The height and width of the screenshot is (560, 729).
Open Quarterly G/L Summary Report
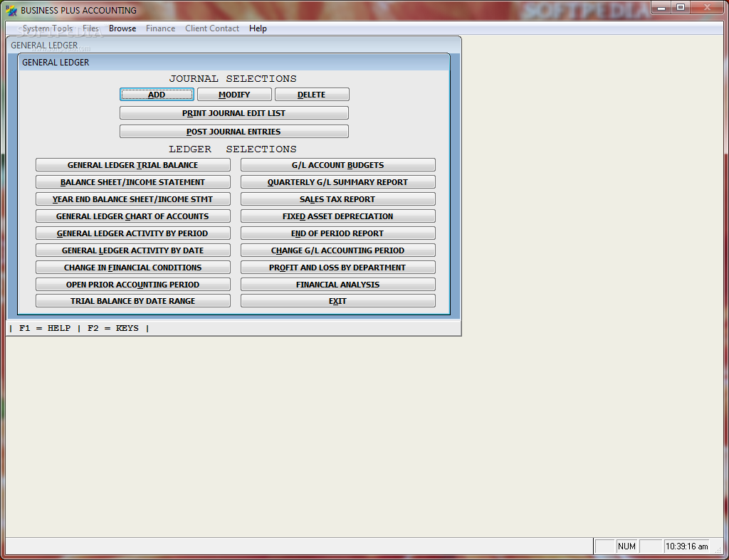point(338,182)
